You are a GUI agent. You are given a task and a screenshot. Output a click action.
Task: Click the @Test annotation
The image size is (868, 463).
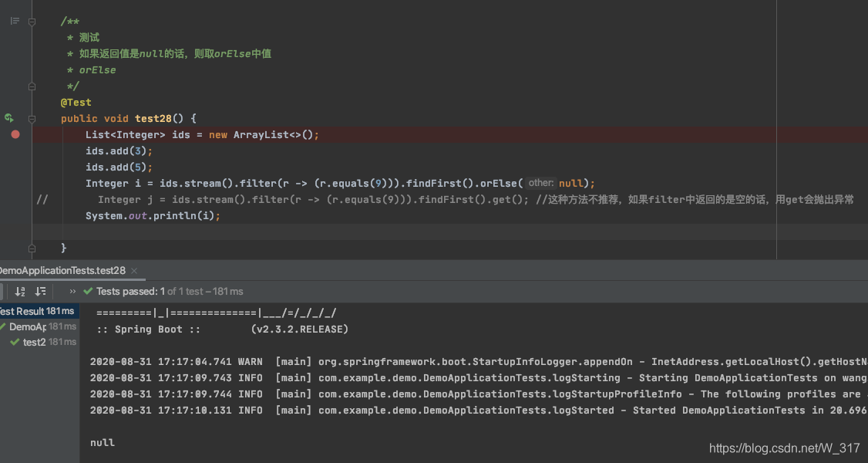point(76,103)
